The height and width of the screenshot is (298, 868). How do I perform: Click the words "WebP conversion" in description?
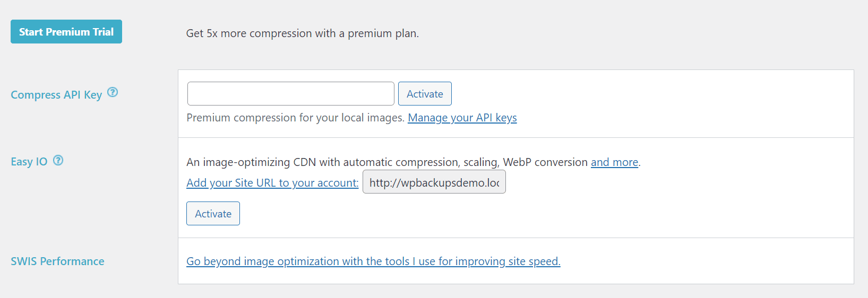coord(545,162)
